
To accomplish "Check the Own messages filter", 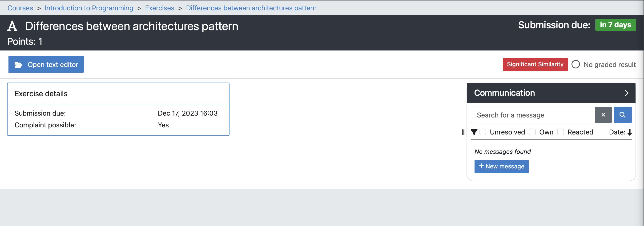I will [x=532, y=132].
